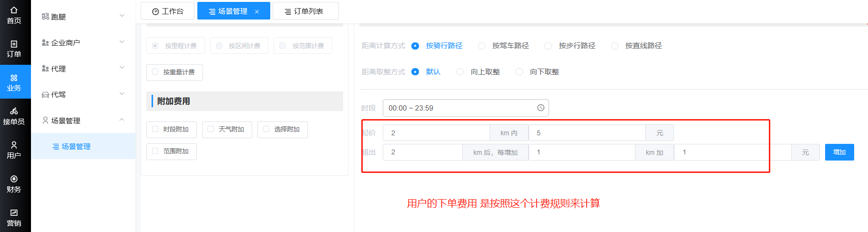Focus the 起价 km 内 distance field
Screen dimensions: 868x232
point(436,133)
